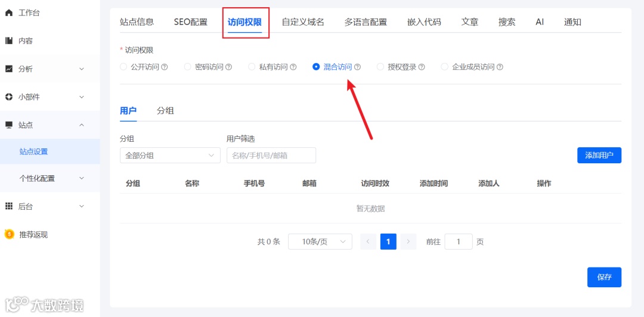Click the 前往 page number input
Screen dimensions: 644x317
459,242
